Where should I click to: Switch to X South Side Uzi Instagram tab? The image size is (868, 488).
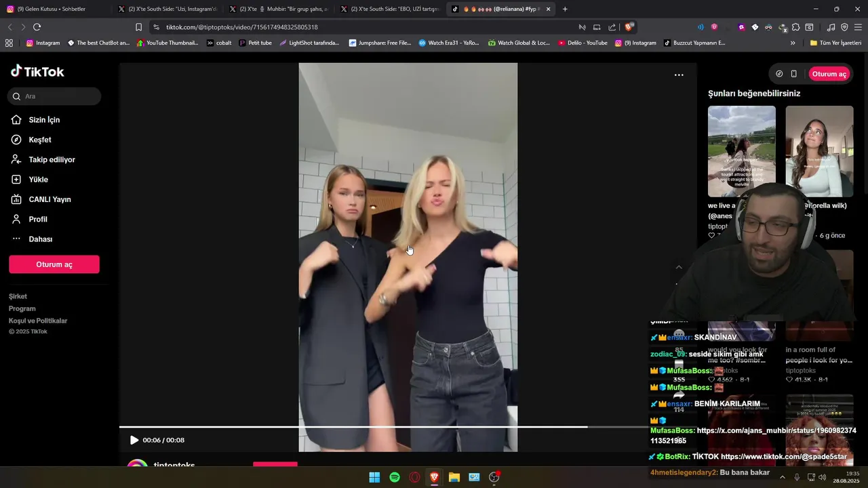coord(167,9)
